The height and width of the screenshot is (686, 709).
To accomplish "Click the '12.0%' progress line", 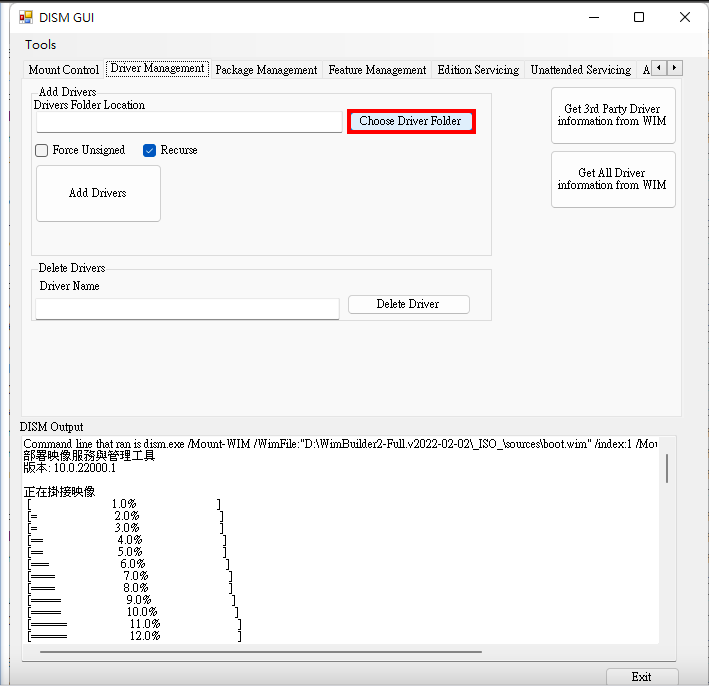I will tap(135, 636).
